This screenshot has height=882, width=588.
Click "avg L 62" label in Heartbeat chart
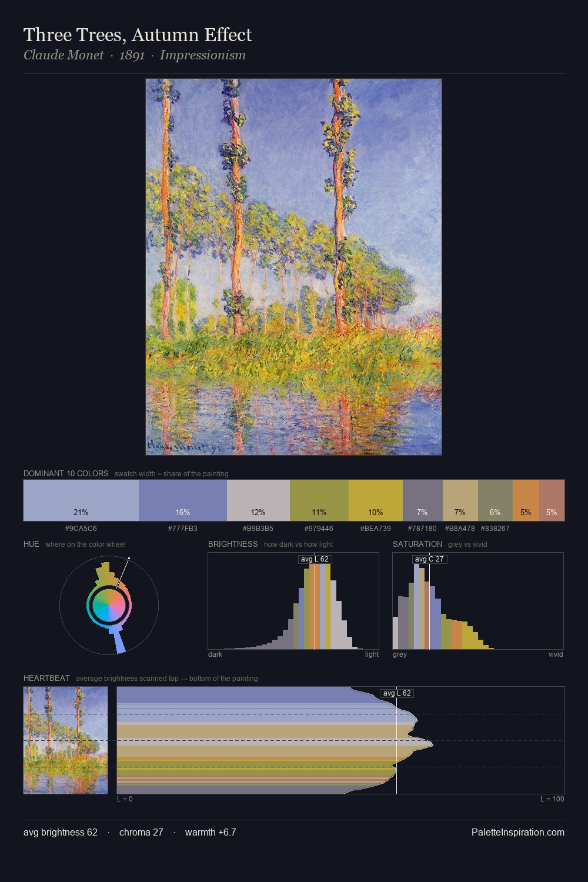point(397,693)
